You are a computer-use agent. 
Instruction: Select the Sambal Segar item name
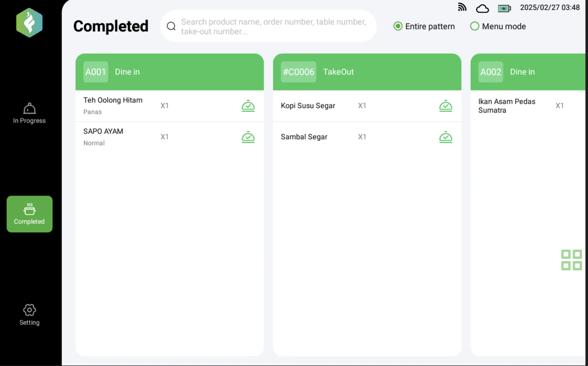pos(304,137)
